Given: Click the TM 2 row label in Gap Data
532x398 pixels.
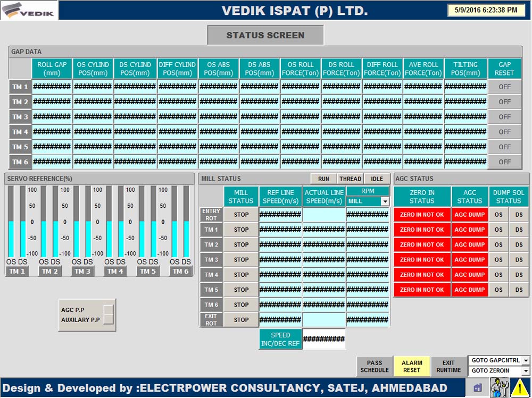Looking at the screenshot, I should 20,101.
